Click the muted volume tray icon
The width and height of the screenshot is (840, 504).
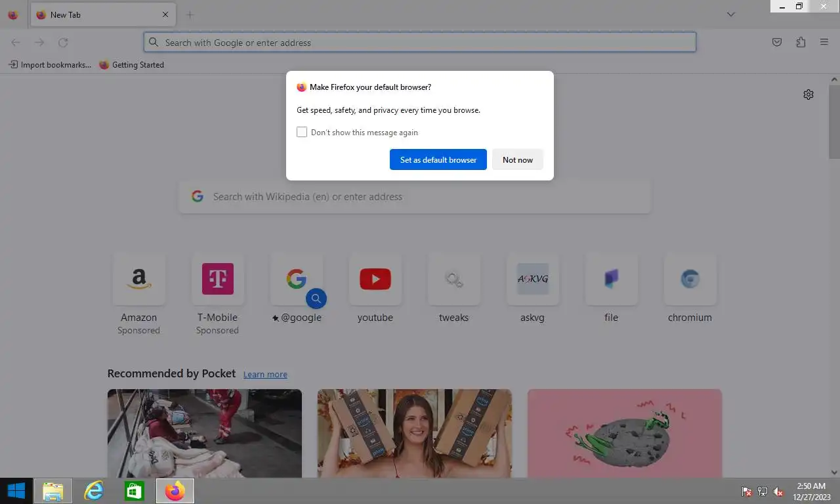(x=778, y=492)
